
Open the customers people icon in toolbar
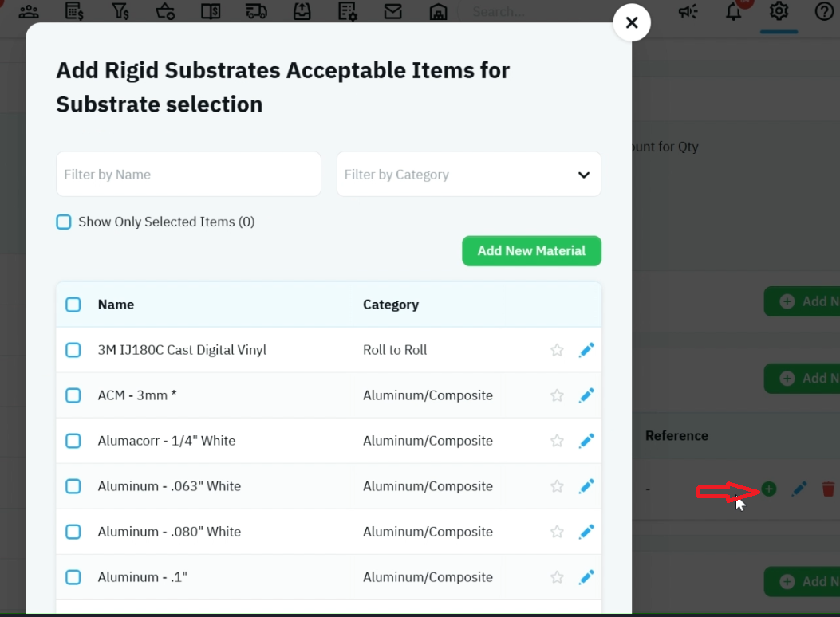(x=29, y=11)
